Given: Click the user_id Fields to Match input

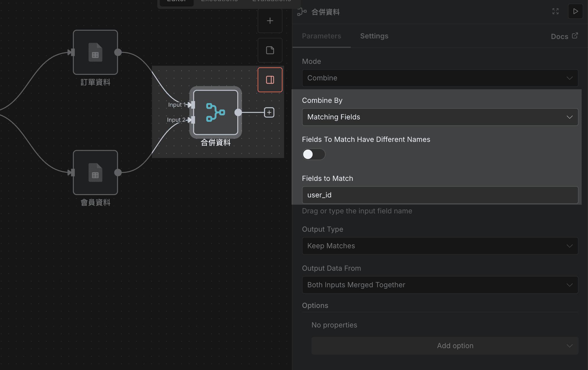Looking at the screenshot, I should click(440, 195).
